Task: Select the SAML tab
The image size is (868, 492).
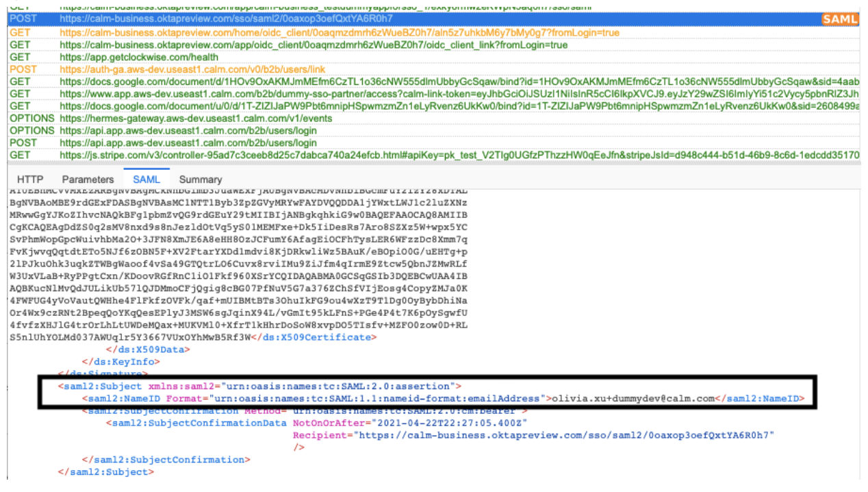Action: [x=146, y=180]
